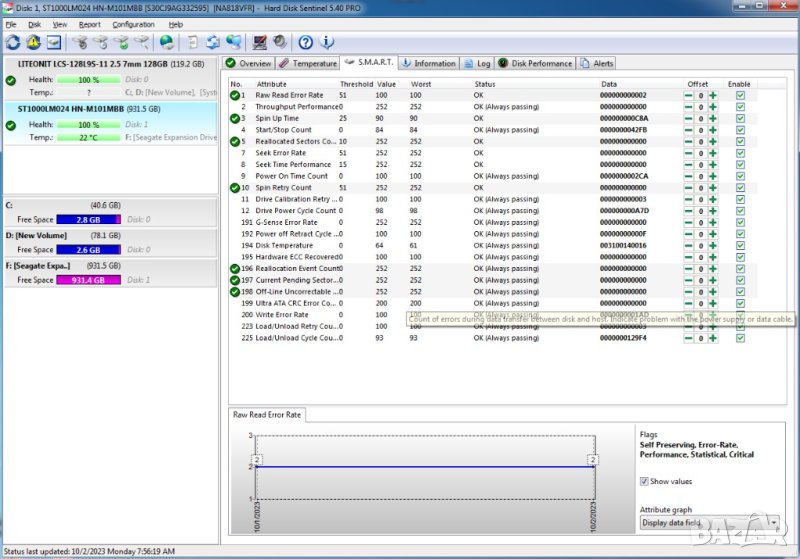Switch to the Temperature tab
The width and height of the screenshot is (800, 559).
[x=308, y=63]
